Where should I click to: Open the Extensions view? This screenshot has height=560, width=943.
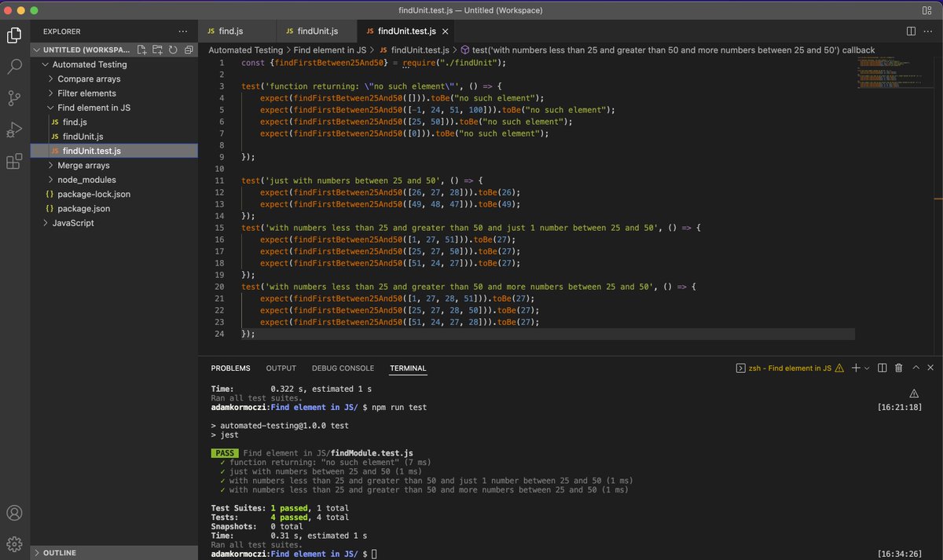(14, 161)
